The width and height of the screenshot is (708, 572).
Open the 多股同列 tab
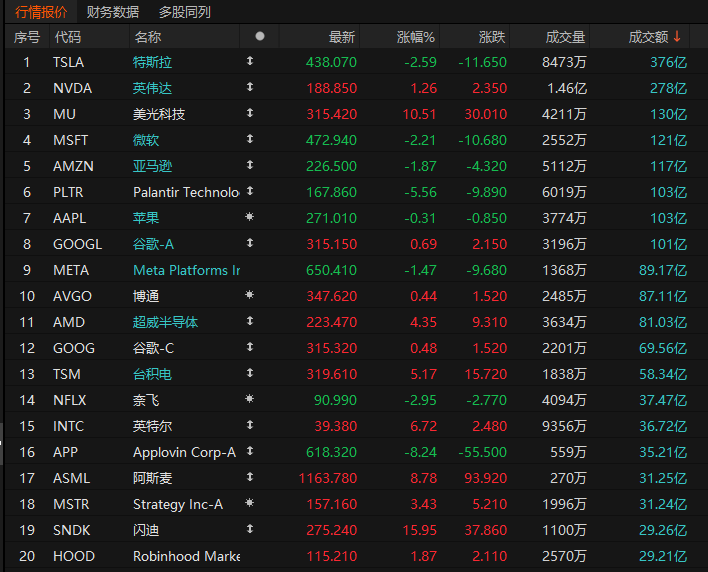(x=184, y=12)
